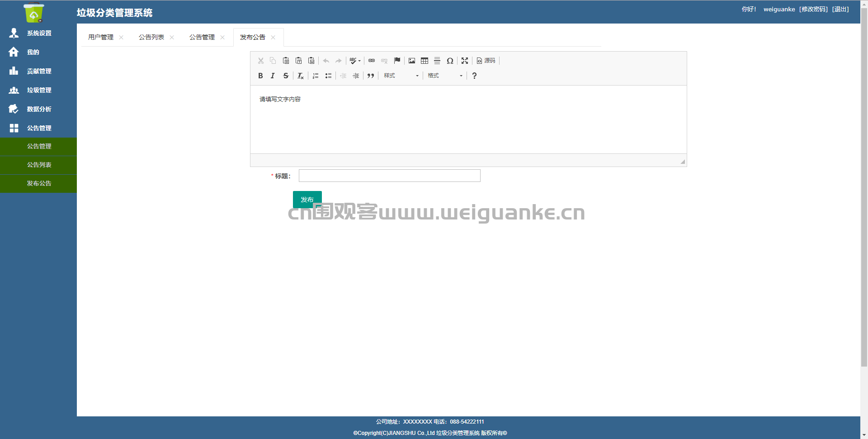Click Paste as plain text icon
Screen dimensions: 868x439
tap(298, 61)
